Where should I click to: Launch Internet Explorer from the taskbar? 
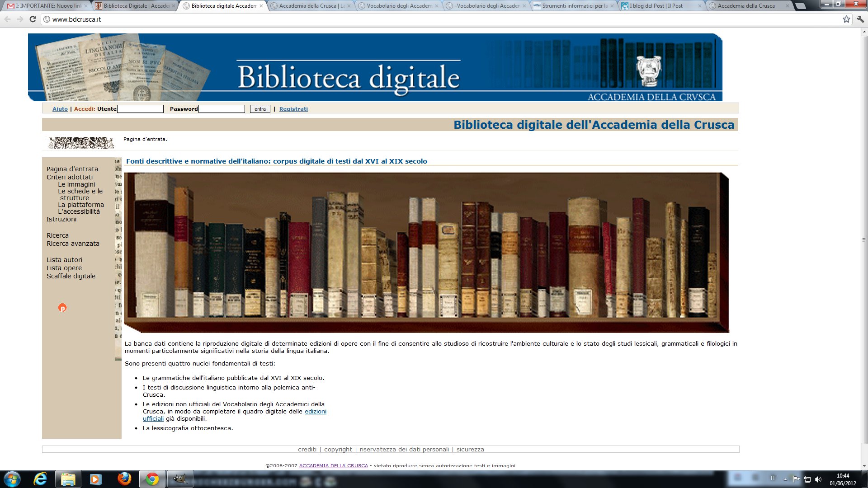(40, 479)
